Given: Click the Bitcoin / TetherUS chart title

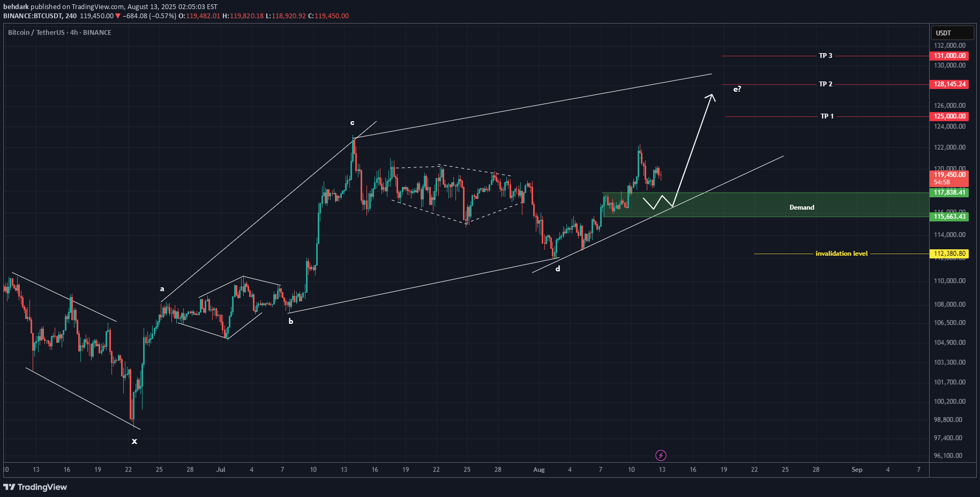Looking at the screenshot, I should (59, 33).
